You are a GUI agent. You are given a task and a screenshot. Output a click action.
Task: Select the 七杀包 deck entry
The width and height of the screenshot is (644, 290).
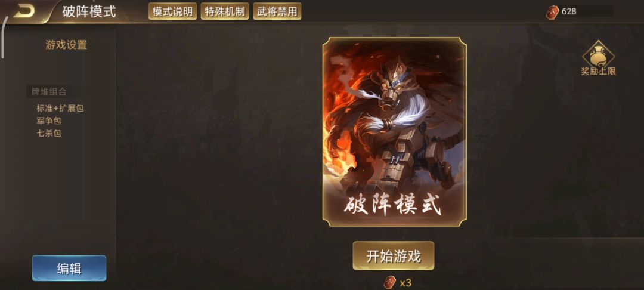[49, 133]
